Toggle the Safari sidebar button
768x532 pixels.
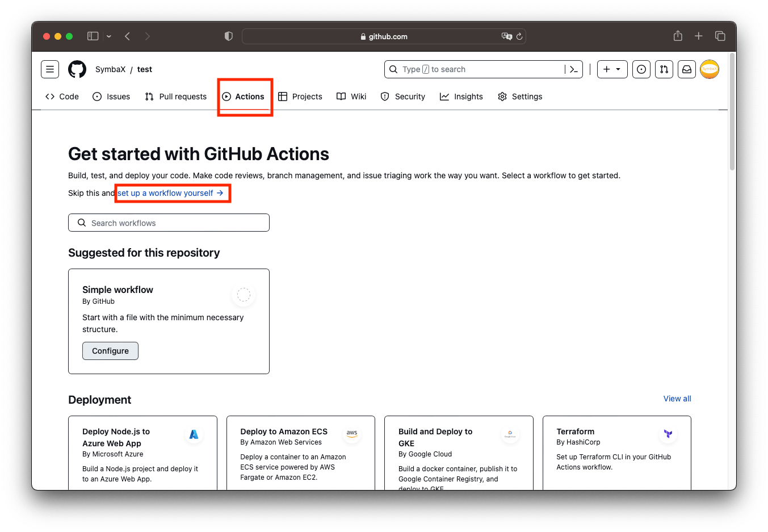point(93,36)
